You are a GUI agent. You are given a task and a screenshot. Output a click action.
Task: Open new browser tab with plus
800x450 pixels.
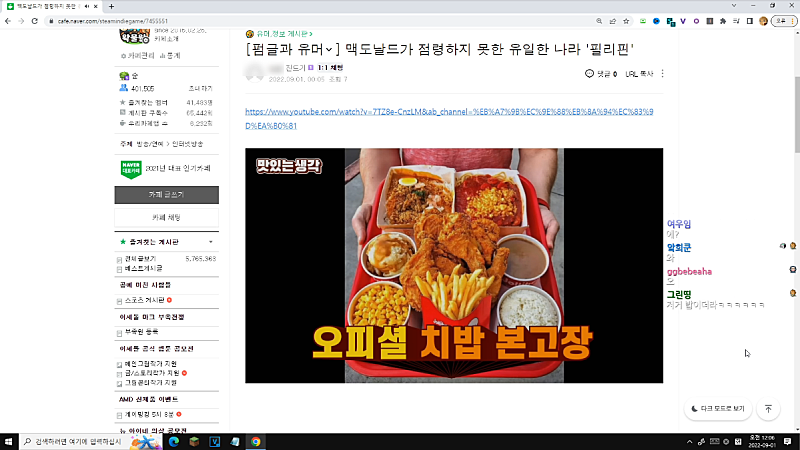111,6
